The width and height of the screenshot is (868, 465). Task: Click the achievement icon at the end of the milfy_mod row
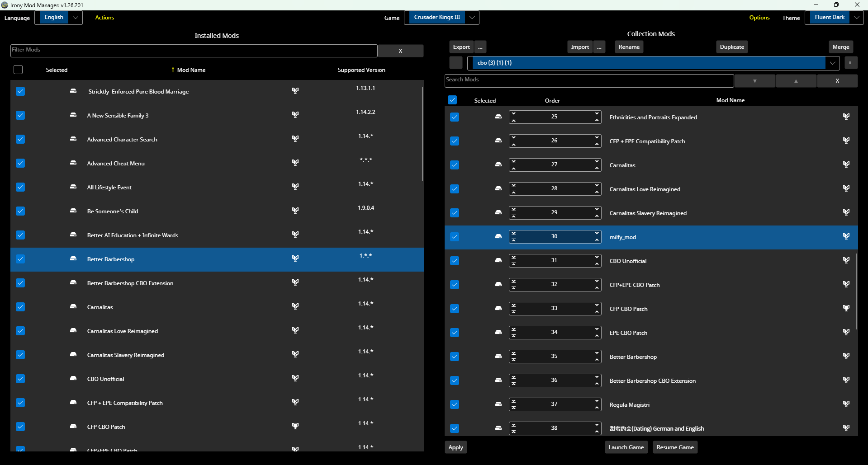[846, 236]
